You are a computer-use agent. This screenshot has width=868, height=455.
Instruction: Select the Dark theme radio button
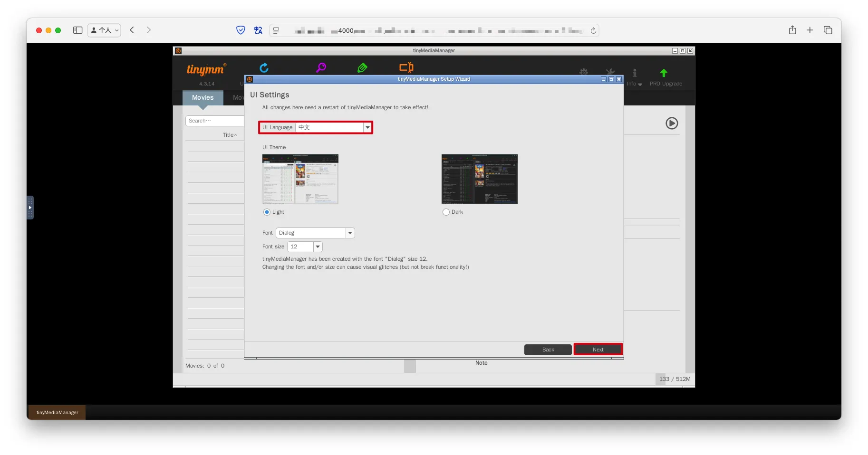pyautogui.click(x=446, y=212)
